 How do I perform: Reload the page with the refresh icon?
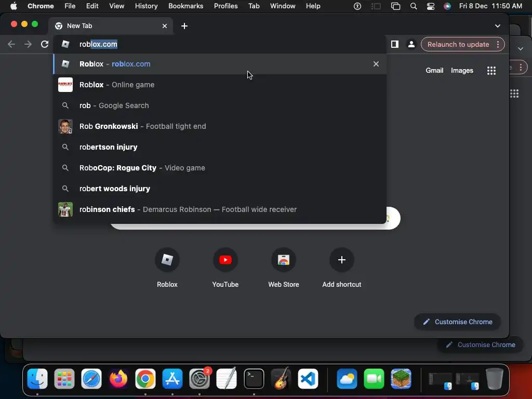pyautogui.click(x=45, y=44)
